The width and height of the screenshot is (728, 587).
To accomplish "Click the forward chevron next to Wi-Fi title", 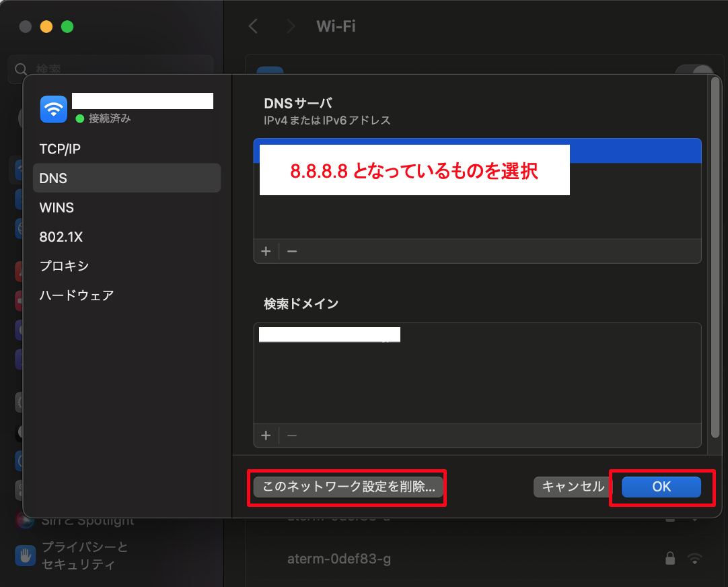I will [291, 26].
